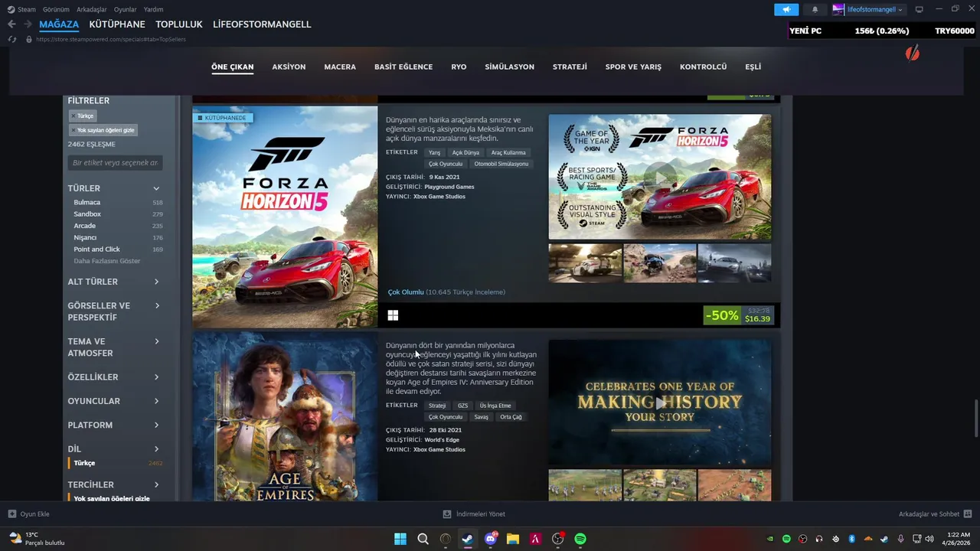Open Arkadaşlar ve Sohbet friends chat

tap(935, 514)
